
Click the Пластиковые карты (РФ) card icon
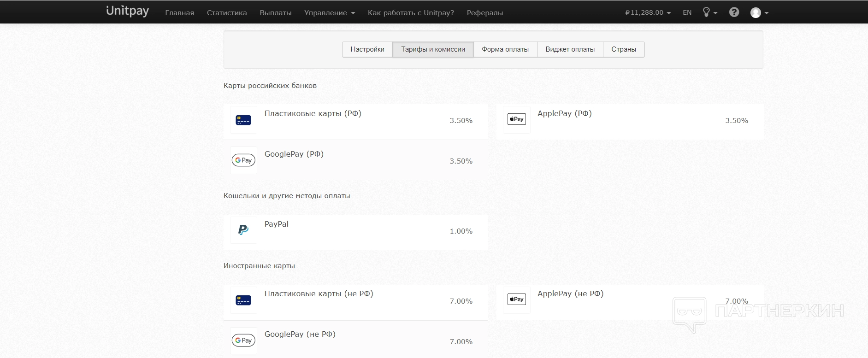243,120
